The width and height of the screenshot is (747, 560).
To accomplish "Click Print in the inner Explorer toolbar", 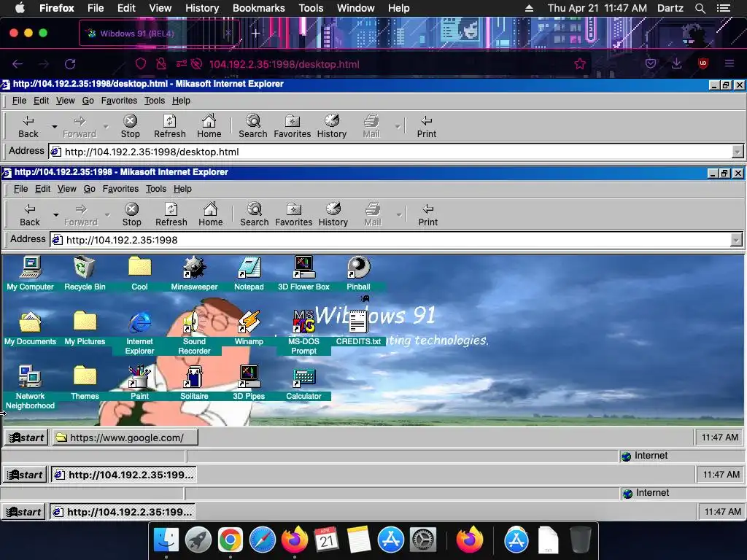I will pos(427,214).
